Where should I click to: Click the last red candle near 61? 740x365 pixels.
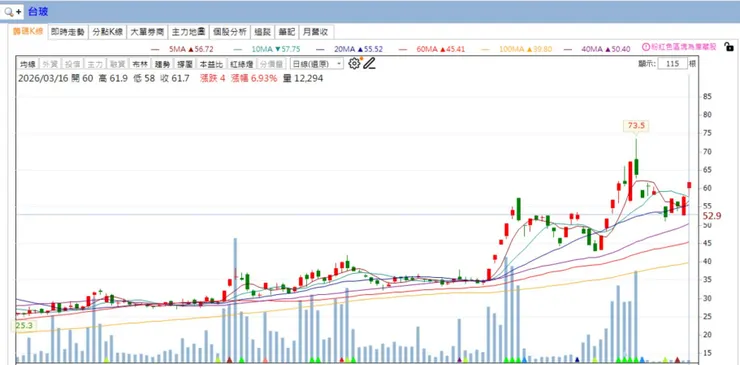[x=690, y=185]
